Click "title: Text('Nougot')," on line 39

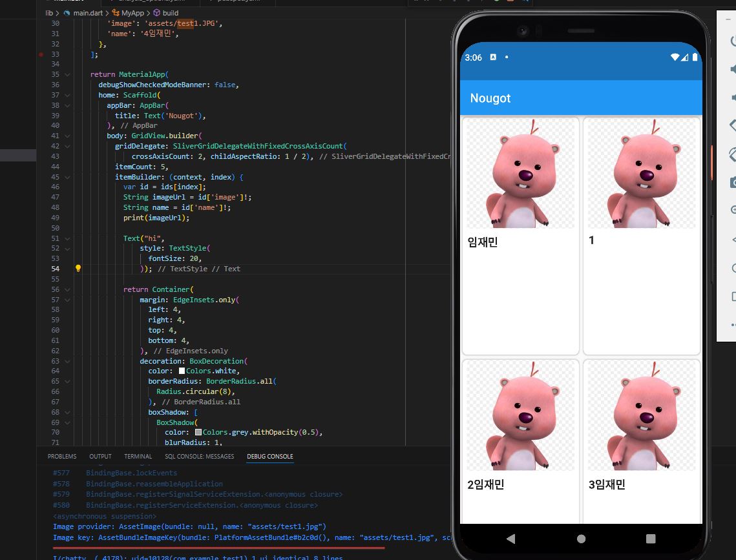(x=160, y=116)
